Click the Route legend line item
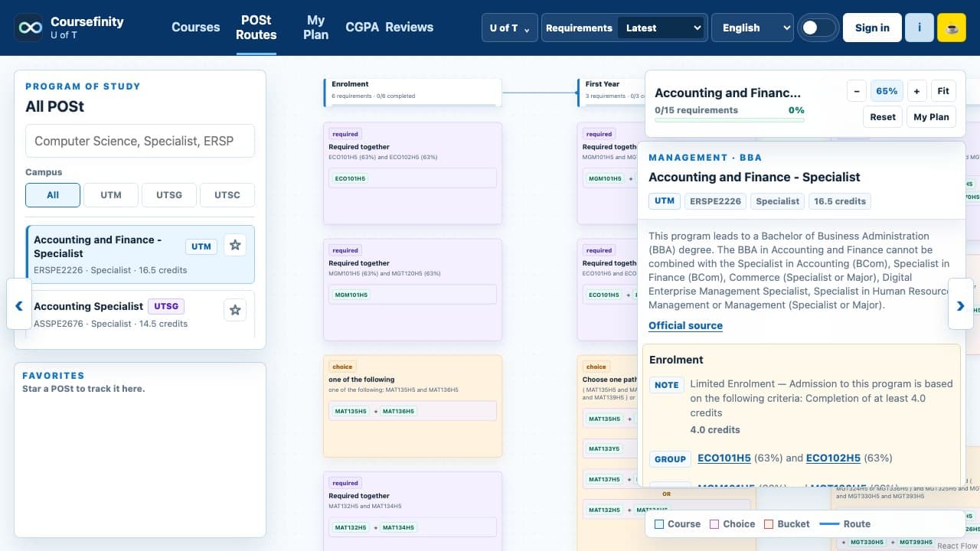Viewport: 980px width, 551px height. (844, 524)
